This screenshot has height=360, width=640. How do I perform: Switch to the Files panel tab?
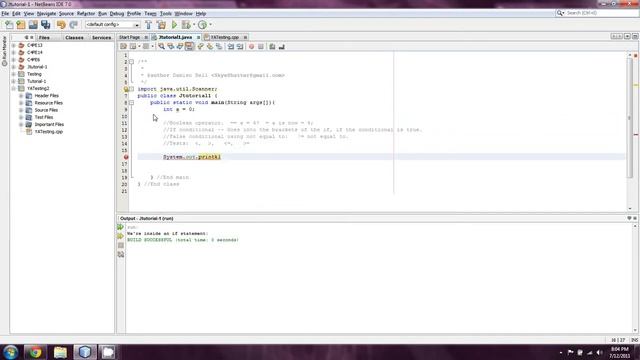pos(44,38)
